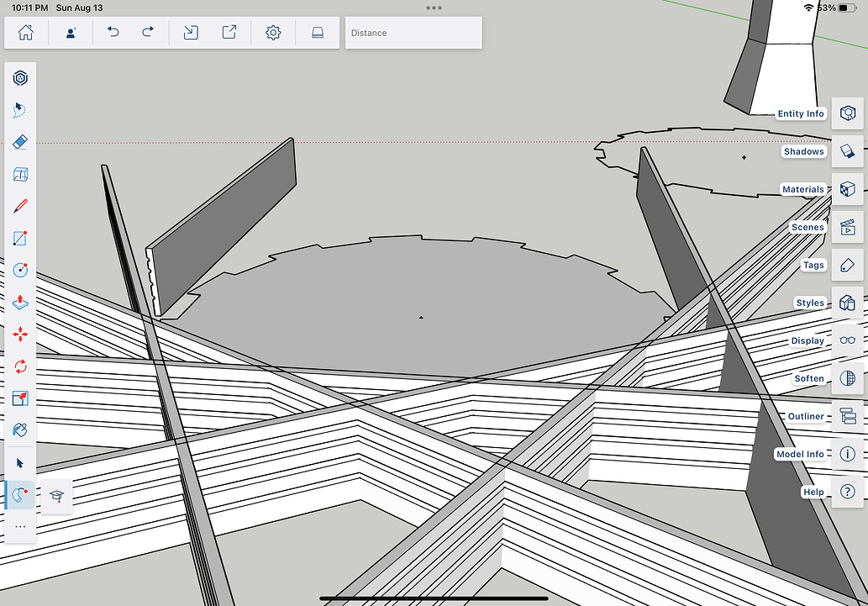Pick the Paint Bucket tool

(x=19, y=429)
